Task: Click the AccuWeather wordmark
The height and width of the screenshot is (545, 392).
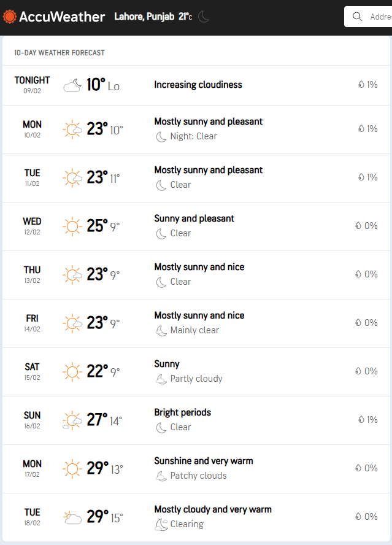Action: (x=62, y=17)
